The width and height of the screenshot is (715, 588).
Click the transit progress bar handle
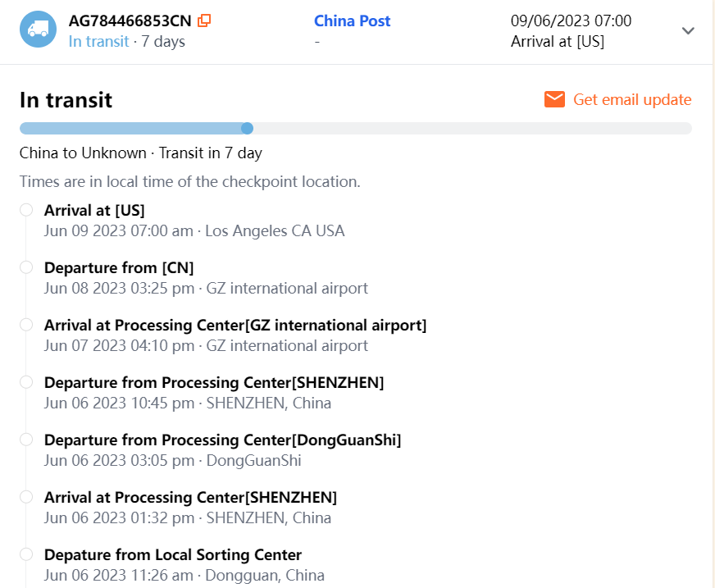[x=247, y=128]
